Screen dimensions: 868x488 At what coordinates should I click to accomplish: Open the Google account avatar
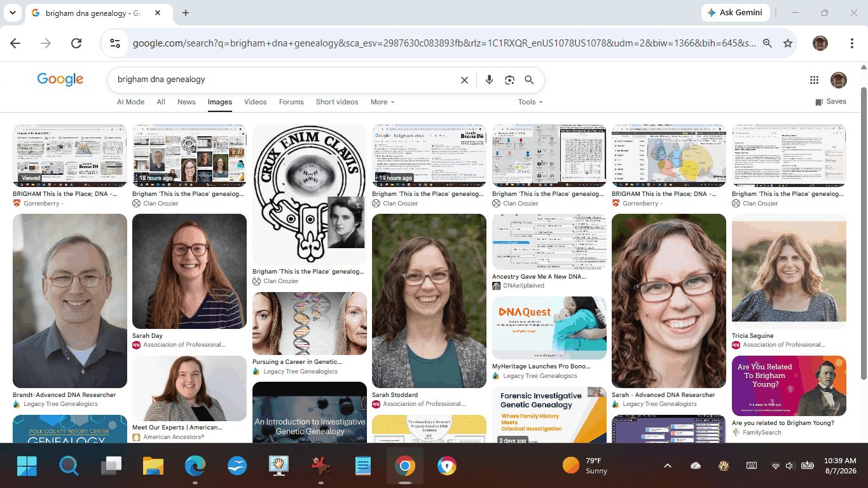839,80
